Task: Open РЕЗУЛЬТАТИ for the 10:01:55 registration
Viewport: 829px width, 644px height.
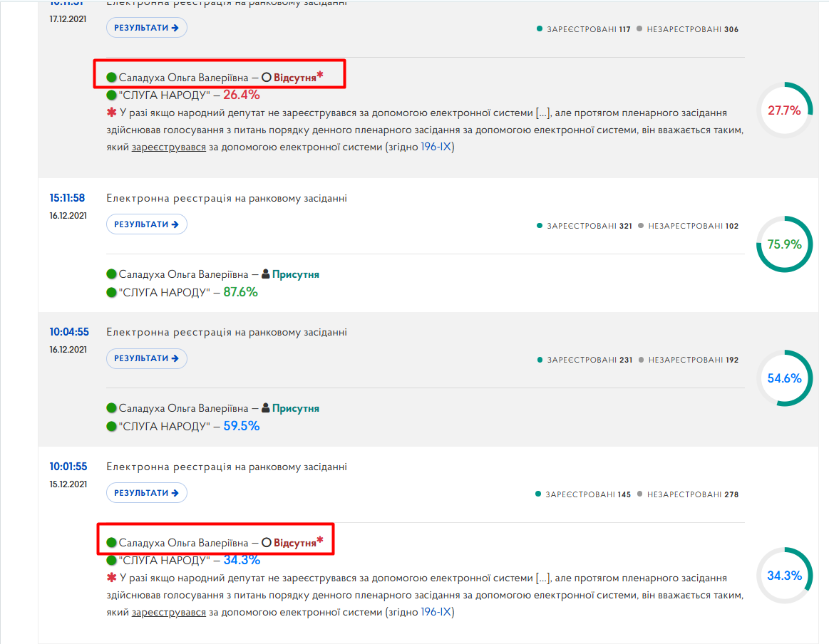Action: pyautogui.click(x=146, y=492)
